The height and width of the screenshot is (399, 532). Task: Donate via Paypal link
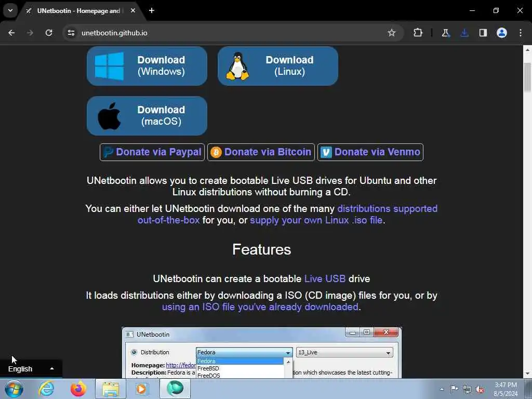(x=152, y=152)
